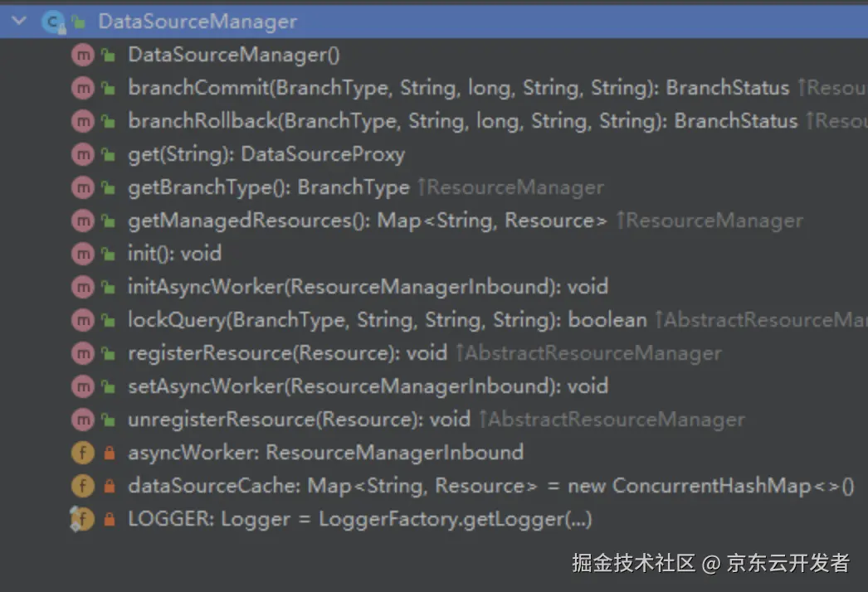This screenshot has width=868, height=592.
Task: Click the field icon of asyncWorker
Action: pyautogui.click(x=83, y=454)
